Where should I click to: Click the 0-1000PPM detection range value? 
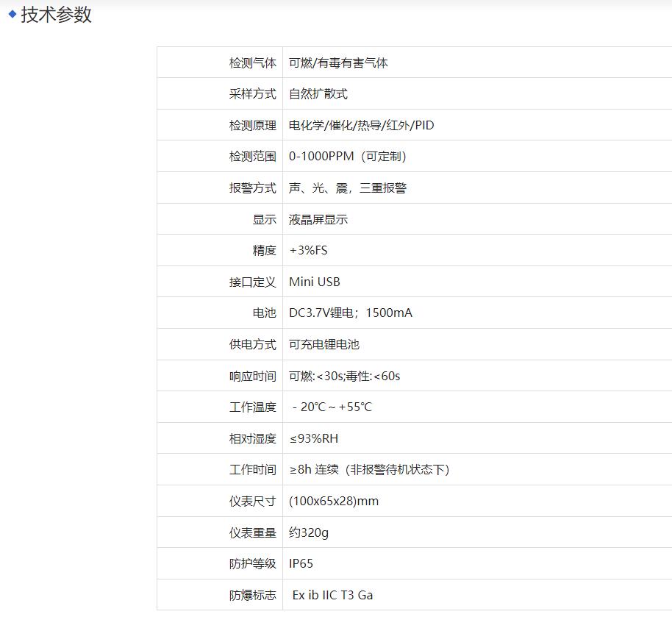[347, 157]
